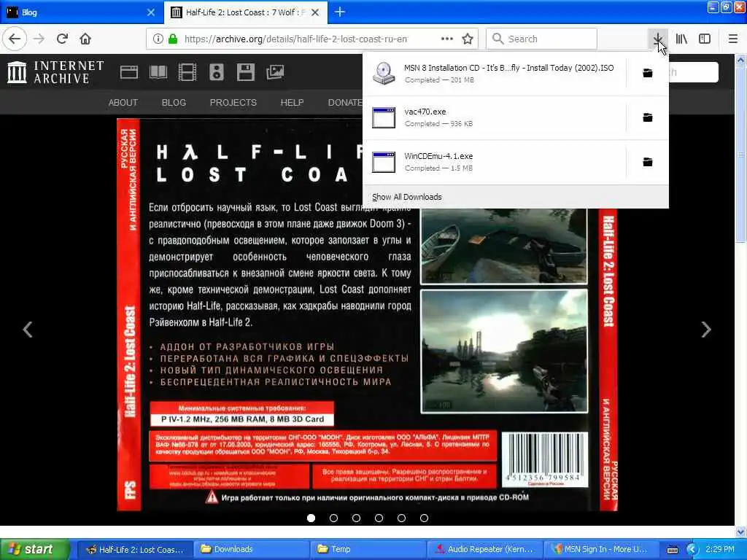Screen dimensions: 747x560
Task: Select the fifth carousel dot
Action: coord(402,518)
